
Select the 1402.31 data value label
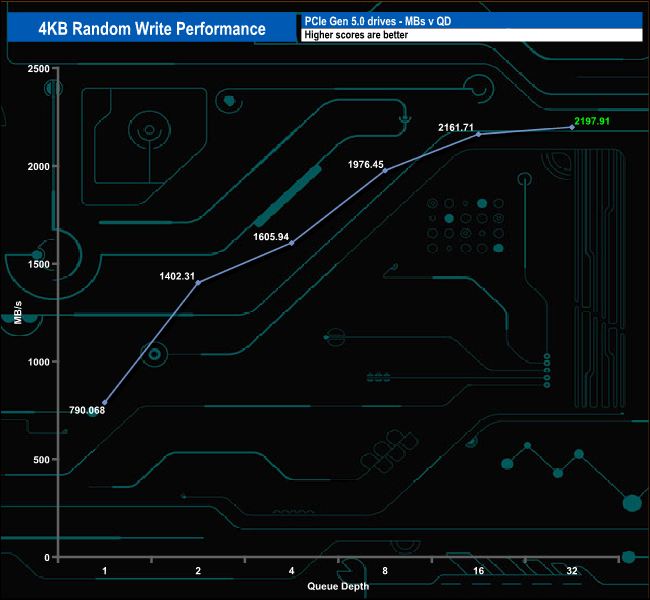[175, 275]
